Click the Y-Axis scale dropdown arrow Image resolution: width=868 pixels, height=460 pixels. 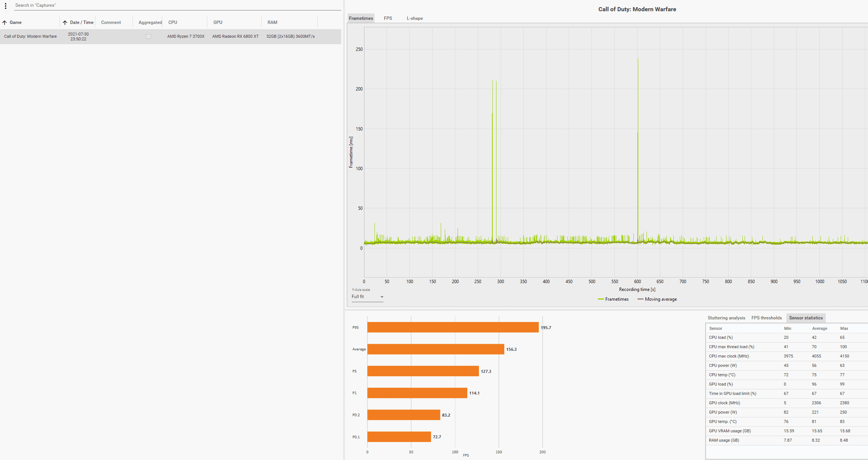pos(382,297)
